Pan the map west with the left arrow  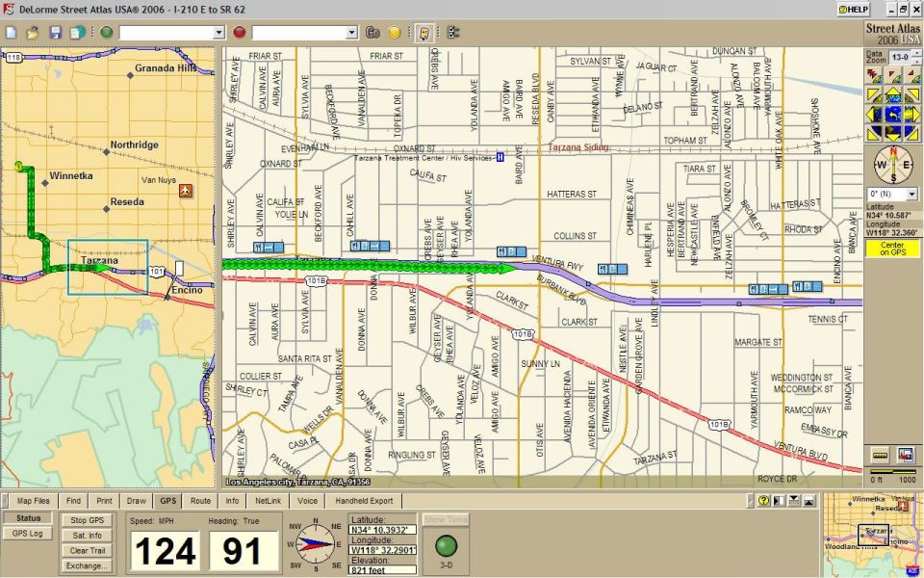[x=874, y=114]
